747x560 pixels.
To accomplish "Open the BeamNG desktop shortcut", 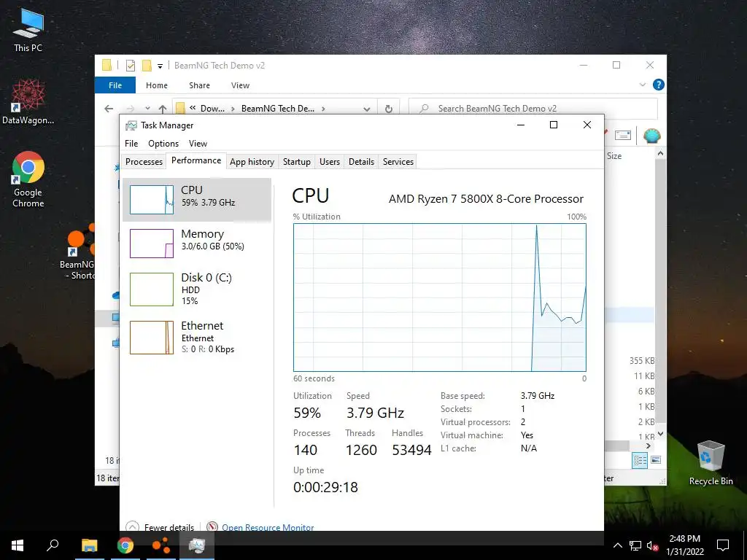I will [x=79, y=252].
